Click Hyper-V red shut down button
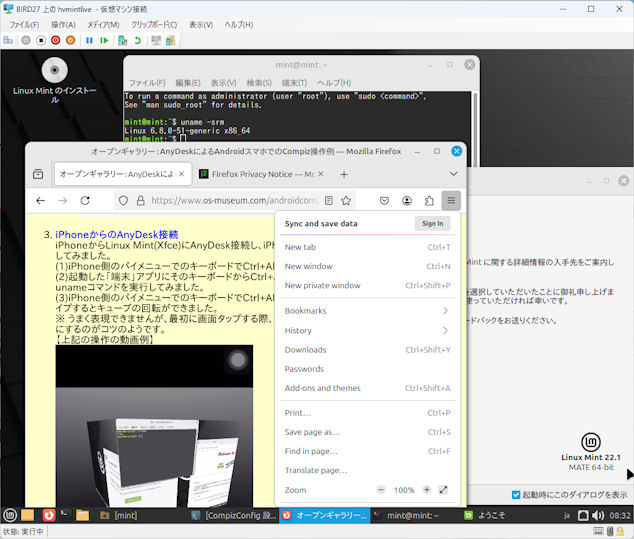Image resolution: width=634 pixels, height=539 pixels. coord(56,40)
